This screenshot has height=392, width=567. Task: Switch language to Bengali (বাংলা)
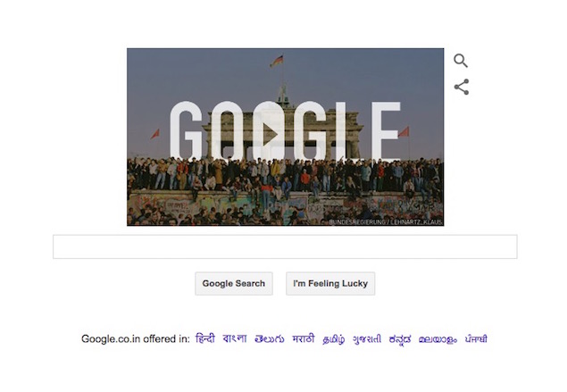click(x=235, y=338)
